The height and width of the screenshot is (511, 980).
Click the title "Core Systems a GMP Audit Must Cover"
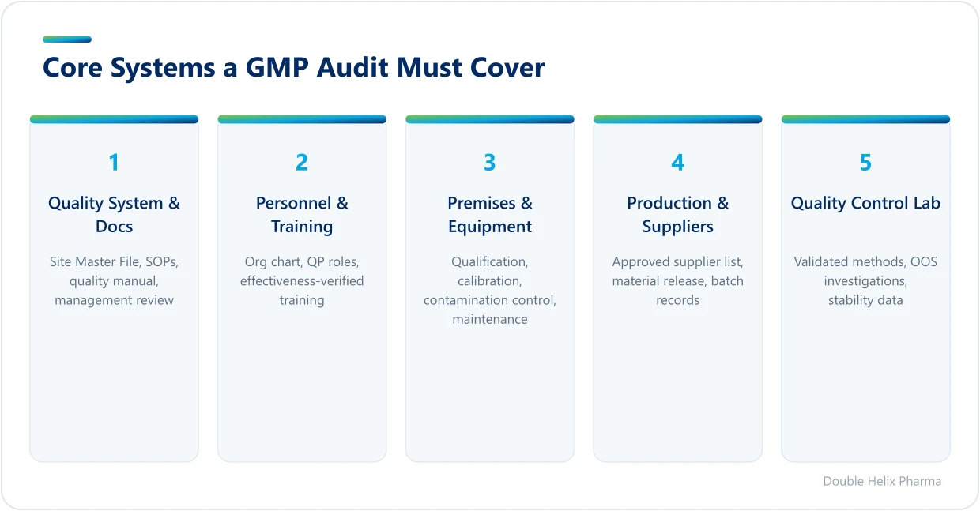pos(293,68)
